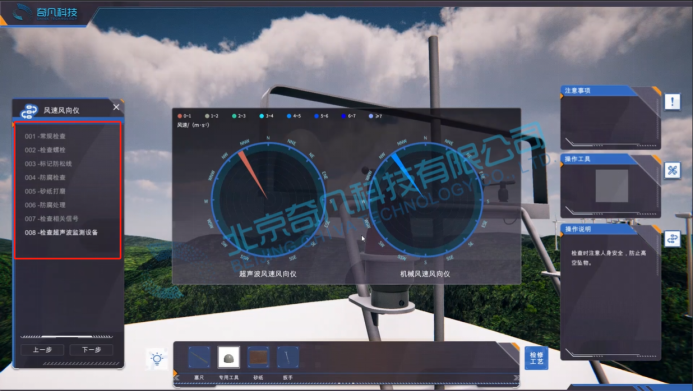Click the 0-1 red wind speed legend
Image resolution: width=693 pixels, height=392 pixels.
(184, 116)
